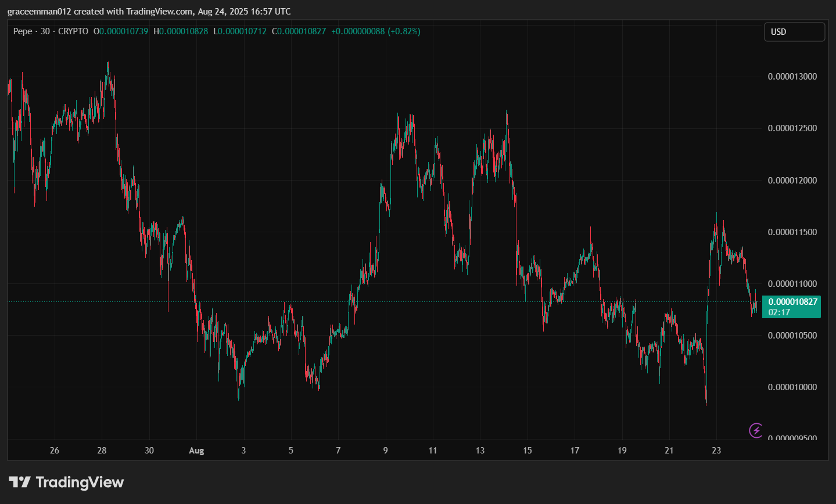This screenshot has width=836, height=504.
Task: Click the +0.82% change readout
Action: click(404, 31)
